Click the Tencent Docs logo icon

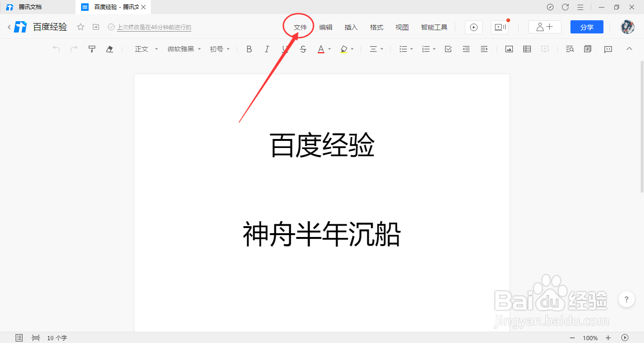click(20, 27)
